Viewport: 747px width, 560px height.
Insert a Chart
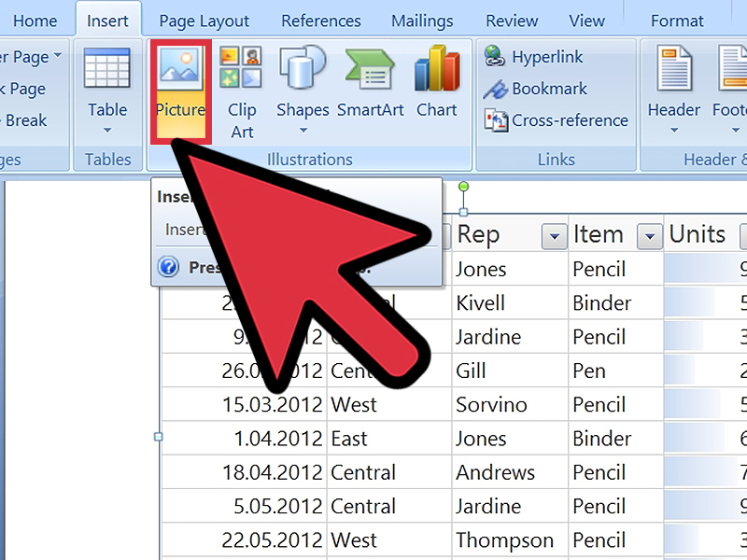point(436,80)
